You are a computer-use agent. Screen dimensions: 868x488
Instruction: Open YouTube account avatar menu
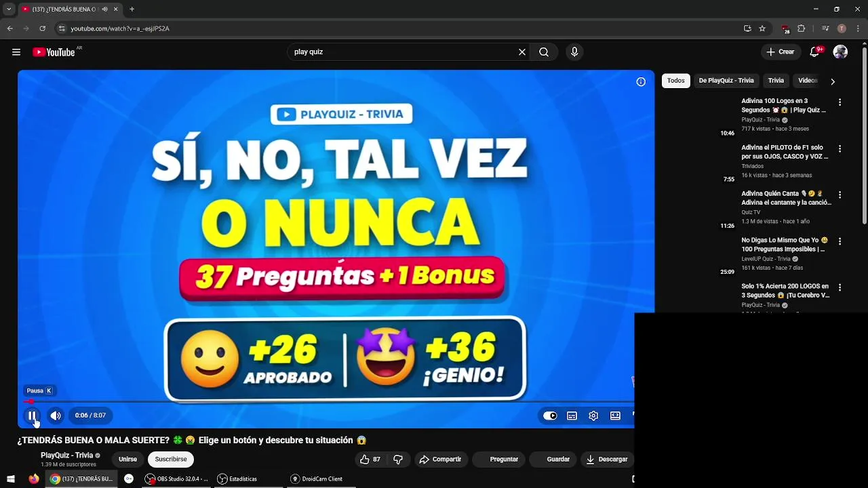click(x=841, y=52)
